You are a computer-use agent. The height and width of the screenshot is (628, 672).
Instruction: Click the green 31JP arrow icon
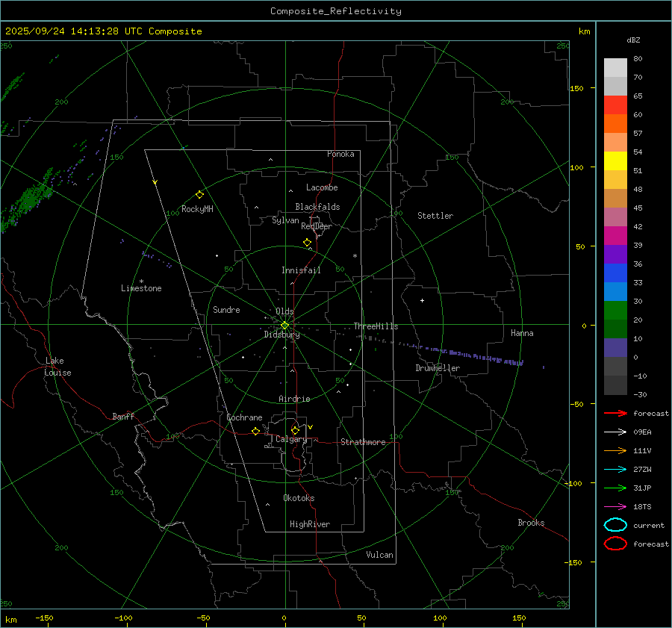(615, 488)
